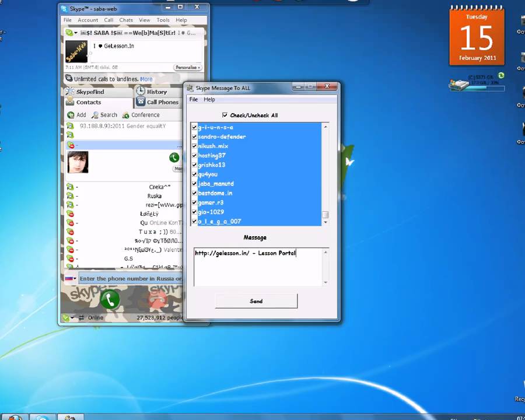Click the Message box scroll up arrow
525x420 pixels.
click(325, 252)
